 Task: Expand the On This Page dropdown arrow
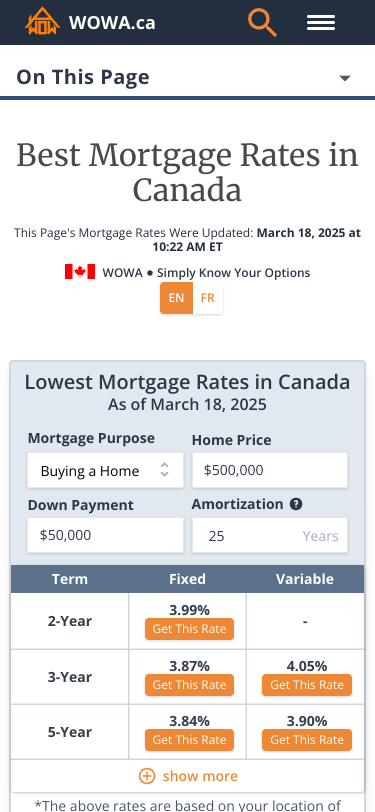(345, 78)
